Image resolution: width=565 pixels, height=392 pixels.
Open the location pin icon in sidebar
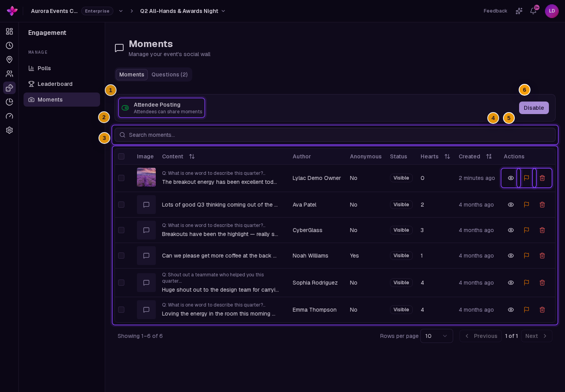9,60
